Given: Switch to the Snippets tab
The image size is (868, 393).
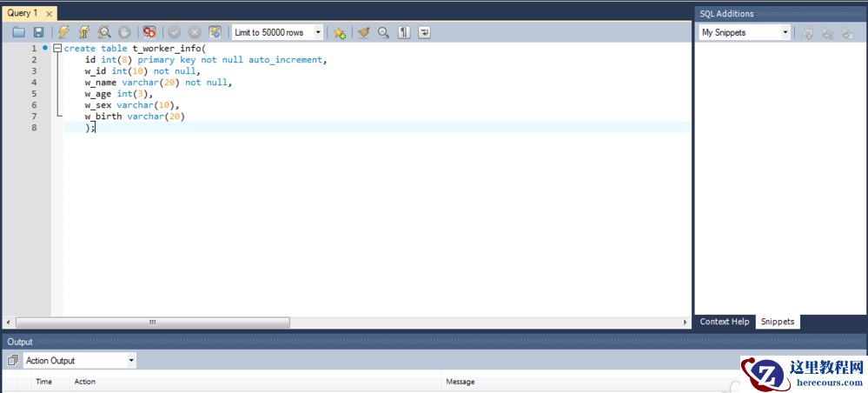Looking at the screenshot, I should tap(778, 322).
